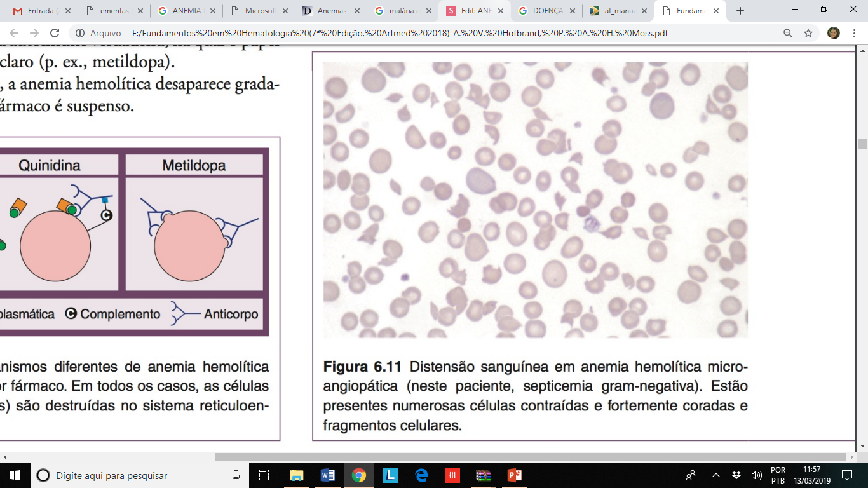Open the red striped app on taskbar
868x488 pixels.
click(x=452, y=475)
